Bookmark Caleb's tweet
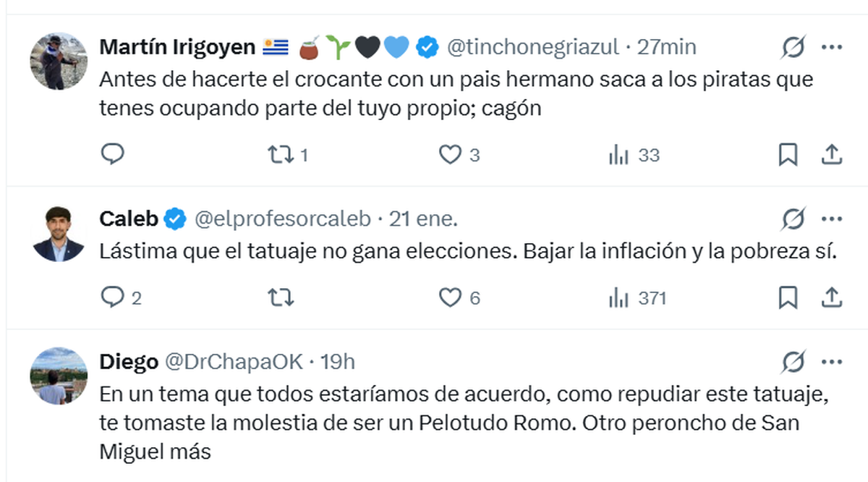Viewport: 868px width, 482px height. (x=788, y=297)
